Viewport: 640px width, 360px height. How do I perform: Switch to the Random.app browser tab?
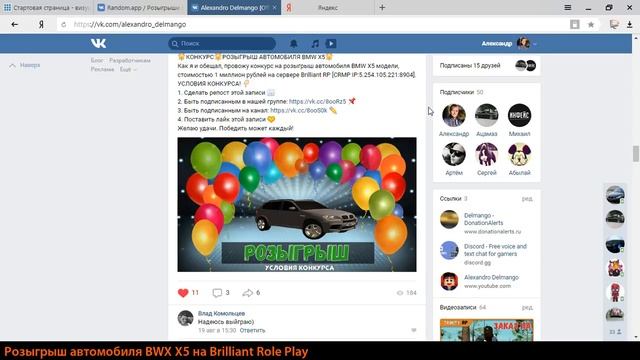pyautogui.click(x=140, y=7)
